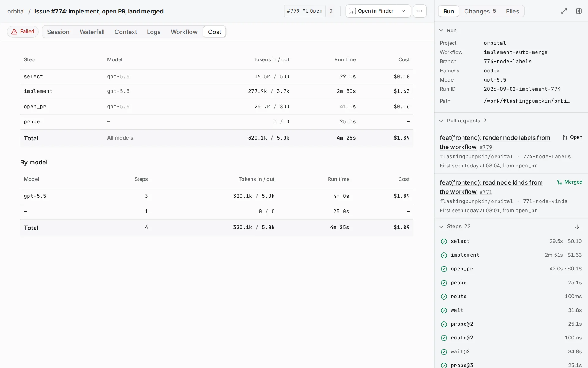The height and width of the screenshot is (368, 588).
Task: Open PR link feat(frontend): read node kinds
Action: [491, 187]
